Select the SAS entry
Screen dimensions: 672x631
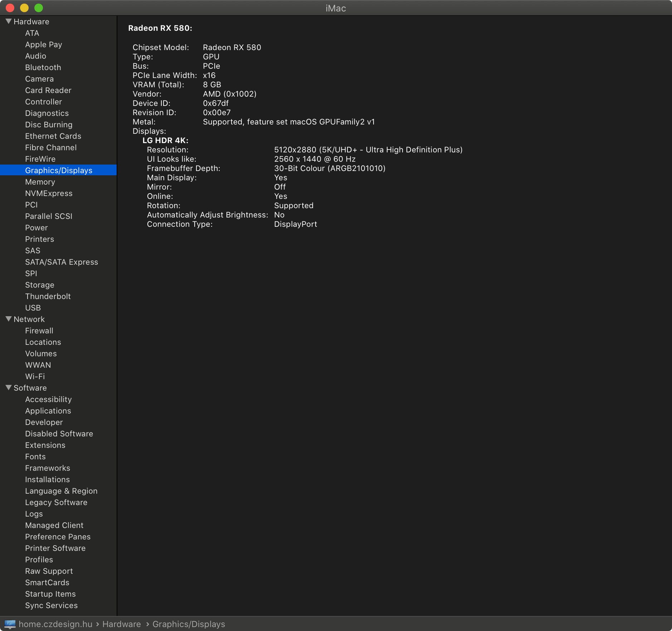(33, 251)
